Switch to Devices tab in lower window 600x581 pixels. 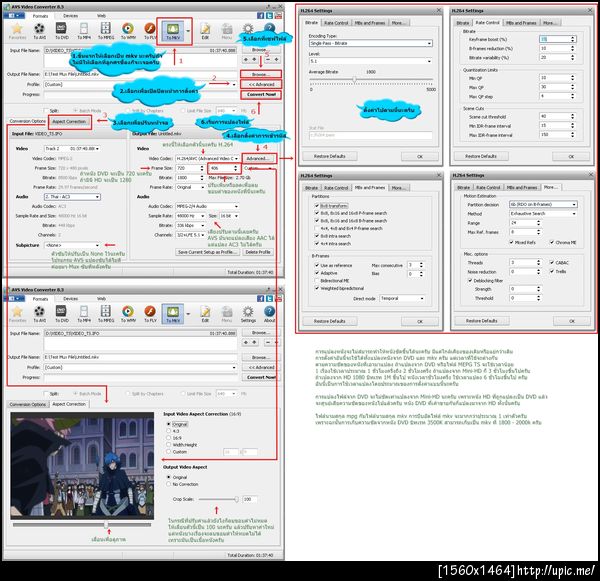coord(70,299)
